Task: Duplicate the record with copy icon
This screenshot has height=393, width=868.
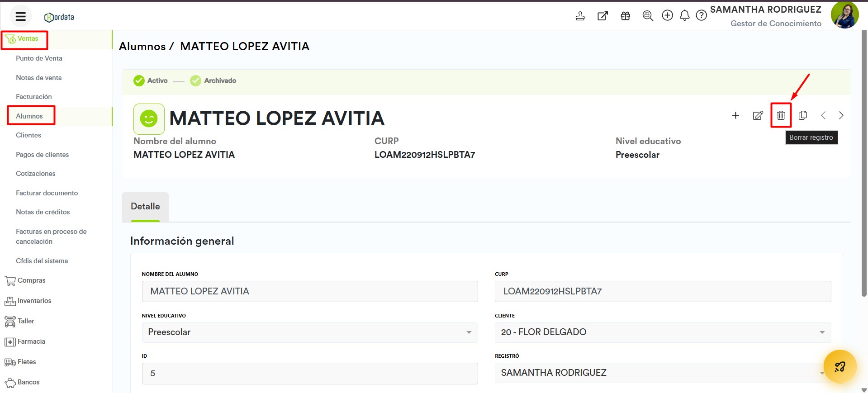Action: [803, 115]
